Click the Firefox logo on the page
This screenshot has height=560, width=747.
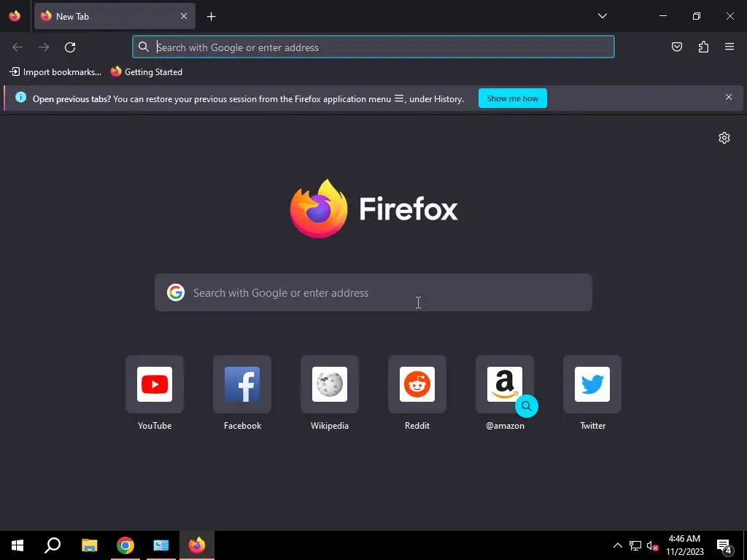point(374,209)
